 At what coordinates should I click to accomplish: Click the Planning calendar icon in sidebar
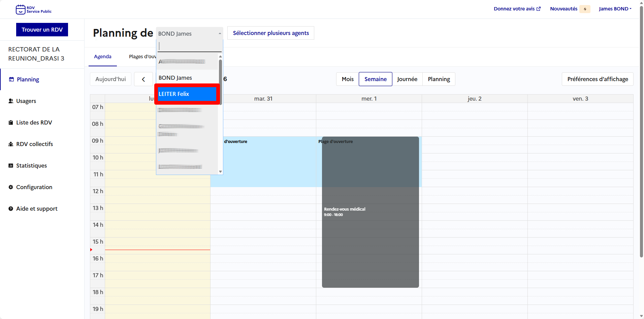[11, 79]
